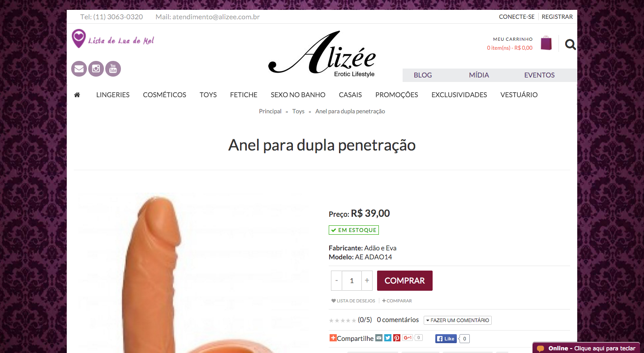Open the Online chat widget
This screenshot has width=644, height=353.
click(586, 348)
